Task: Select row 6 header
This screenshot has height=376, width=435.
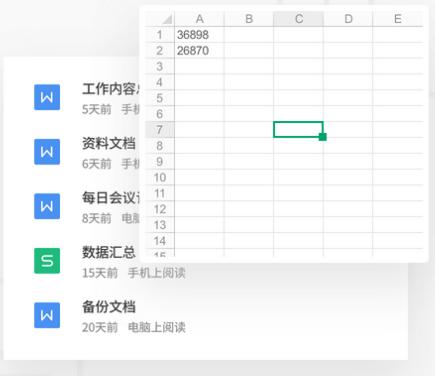Action: pyautogui.click(x=160, y=114)
